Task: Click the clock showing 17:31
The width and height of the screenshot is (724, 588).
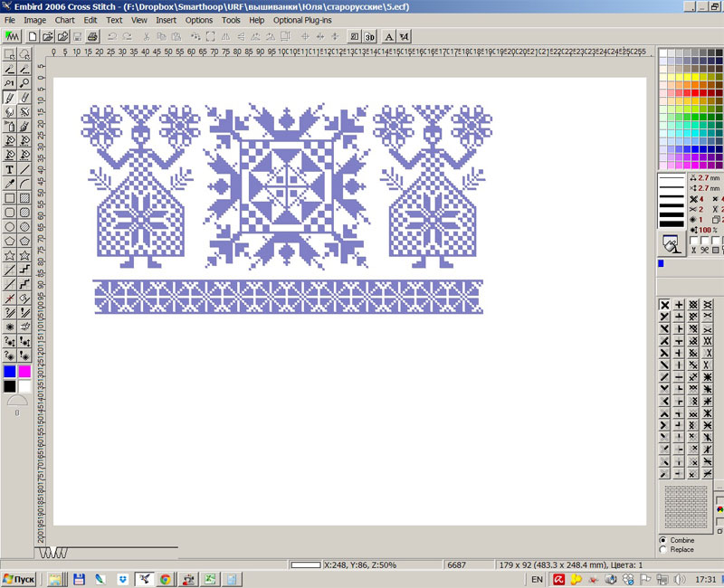Action: point(705,579)
